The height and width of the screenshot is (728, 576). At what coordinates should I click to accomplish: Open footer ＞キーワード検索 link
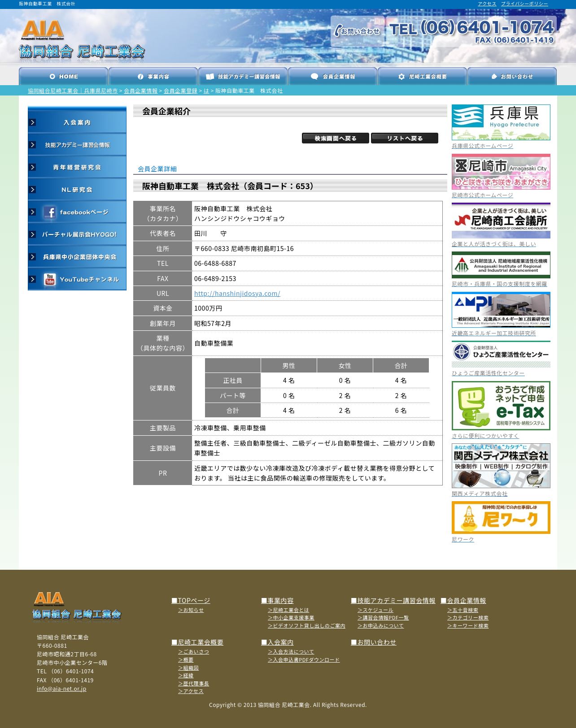tap(467, 626)
